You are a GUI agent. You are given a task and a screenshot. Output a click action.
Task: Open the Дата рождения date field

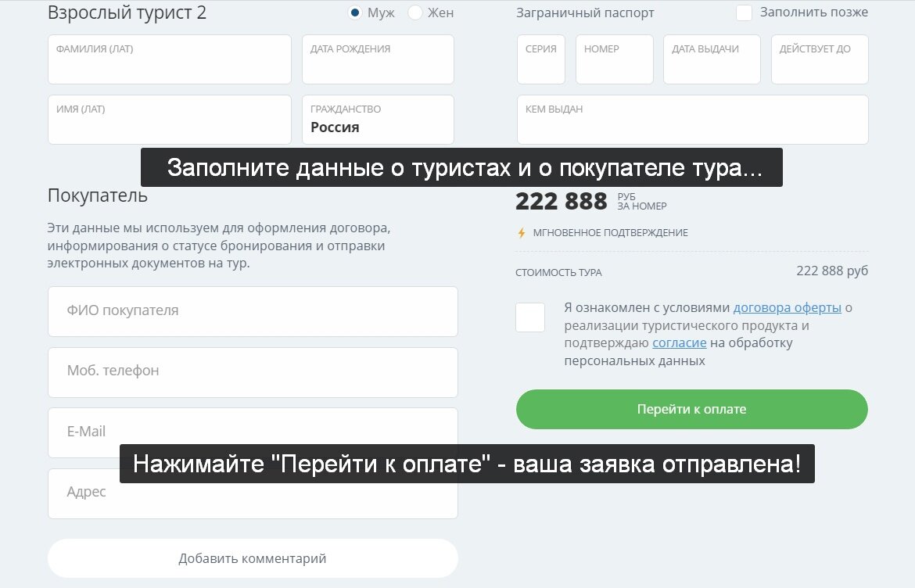(378, 59)
